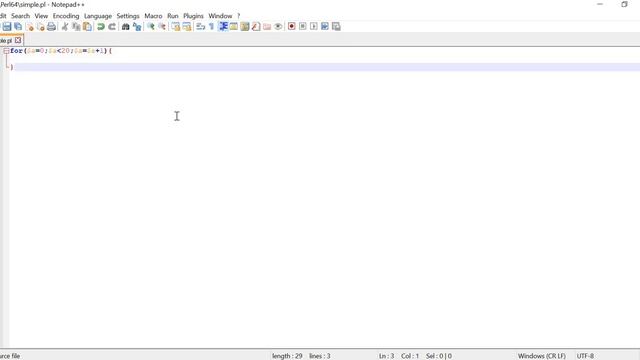Minimize the Notepad++ window
This screenshot has width=640, height=360.
600,4
